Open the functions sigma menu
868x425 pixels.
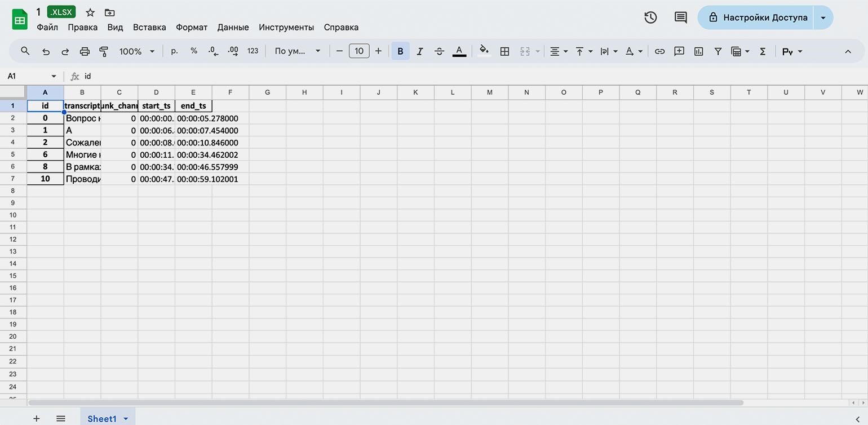click(763, 51)
